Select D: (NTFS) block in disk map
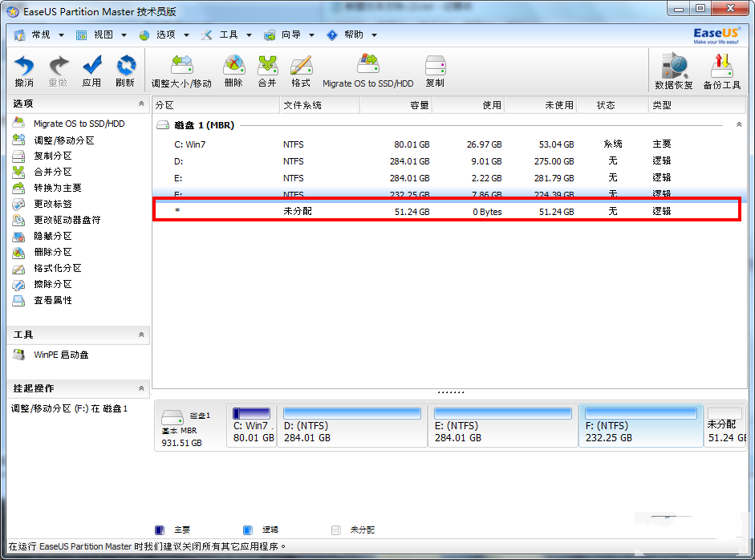Image resolution: width=755 pixels, height=560 pixels. [352, 426]
